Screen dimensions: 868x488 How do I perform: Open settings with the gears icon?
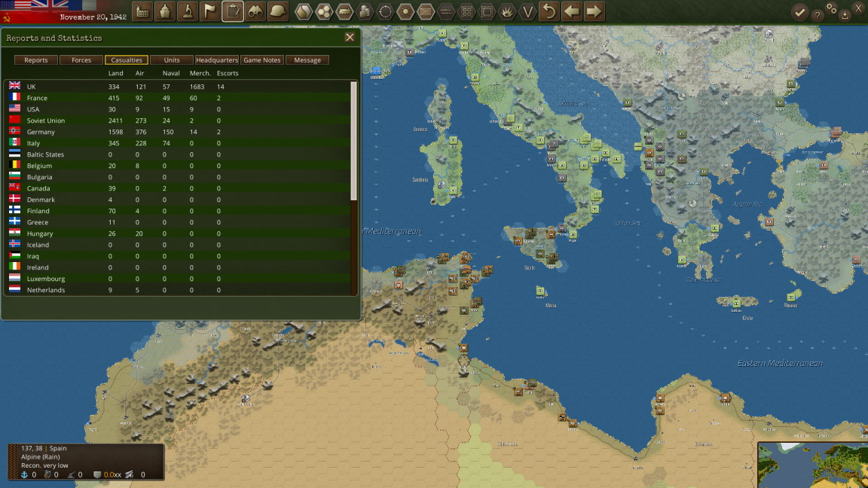tap(832, 8)
